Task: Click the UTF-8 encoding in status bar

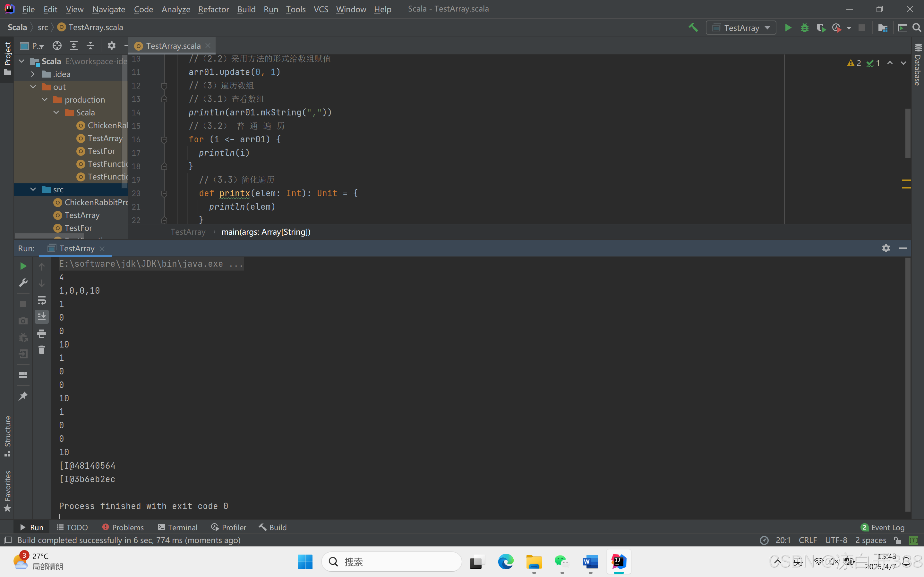Action: (836, 540)
